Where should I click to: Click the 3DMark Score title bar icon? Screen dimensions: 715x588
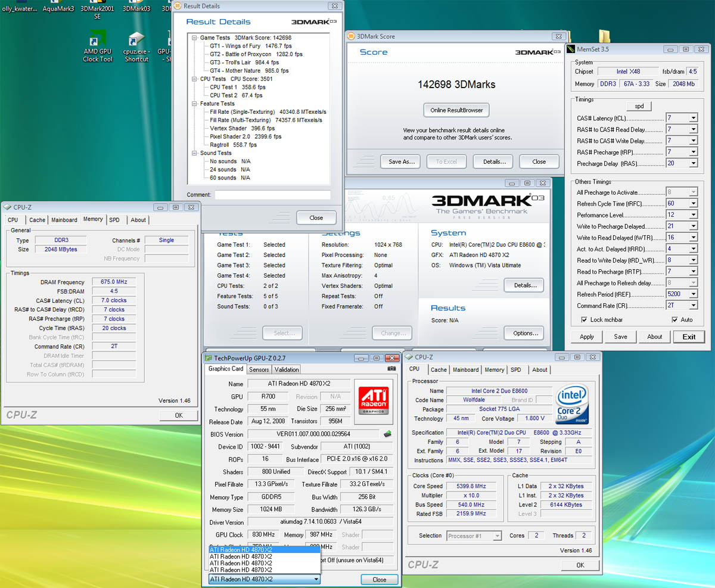point(350,36)
